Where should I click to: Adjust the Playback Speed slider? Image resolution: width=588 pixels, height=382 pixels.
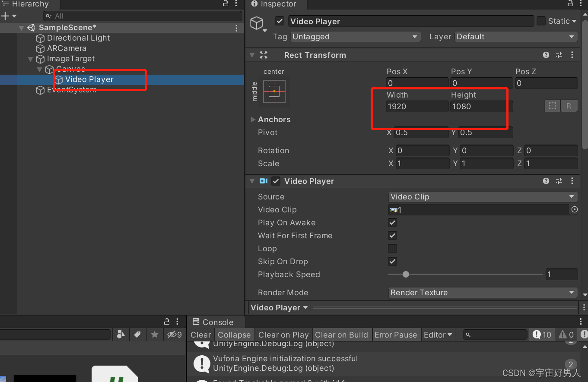click(465, 275)
